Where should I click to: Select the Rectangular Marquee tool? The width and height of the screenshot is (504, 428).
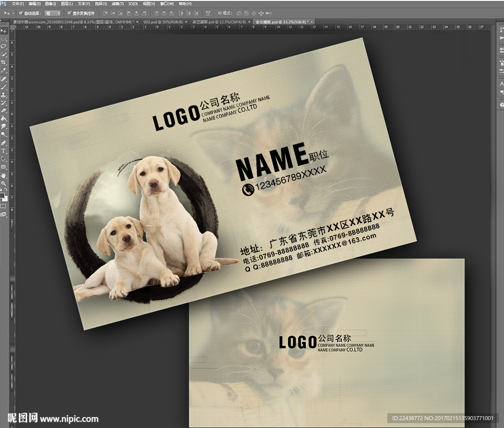[x=3, y=38]
